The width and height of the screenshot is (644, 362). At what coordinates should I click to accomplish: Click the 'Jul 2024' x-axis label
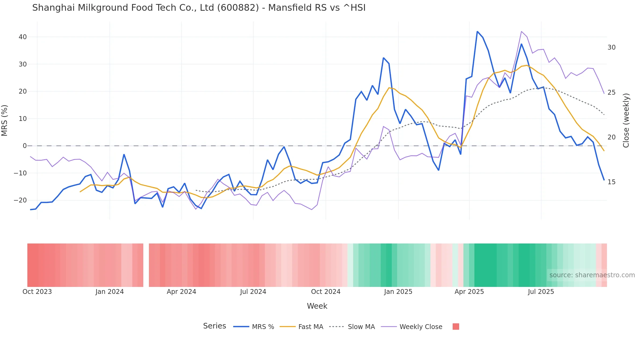coord(253,291)
